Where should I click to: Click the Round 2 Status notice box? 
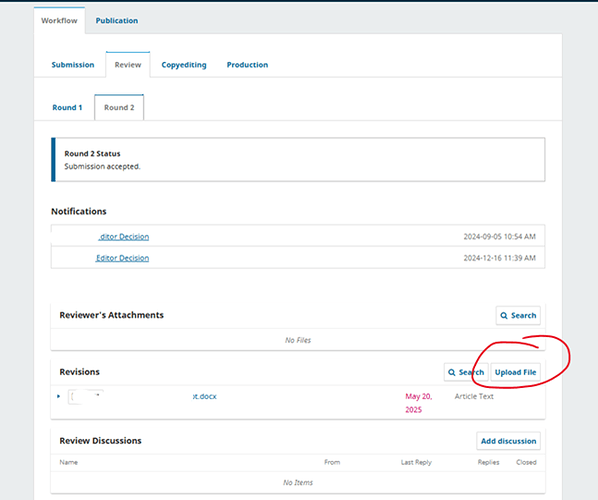(x=298, y=159)
